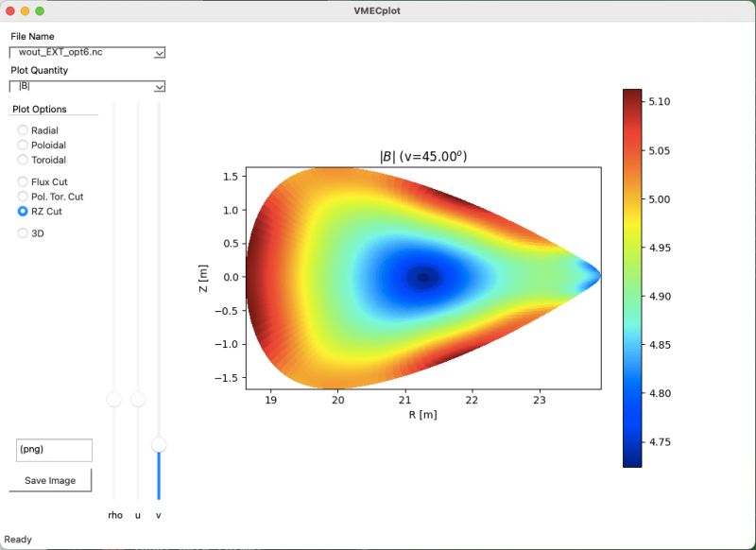The width and height of the screenshot is (756, 550).
Task: Click the plot title |B| (v=45.00°)
Action: (422, 156)
